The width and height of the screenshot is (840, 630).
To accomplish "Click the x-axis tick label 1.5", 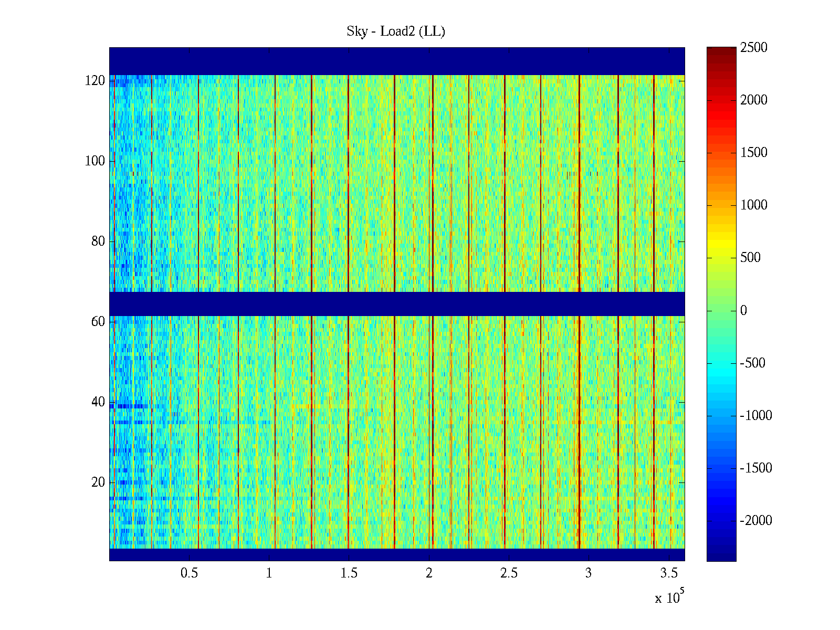I will pyautogui.click(x=349, y=573).
